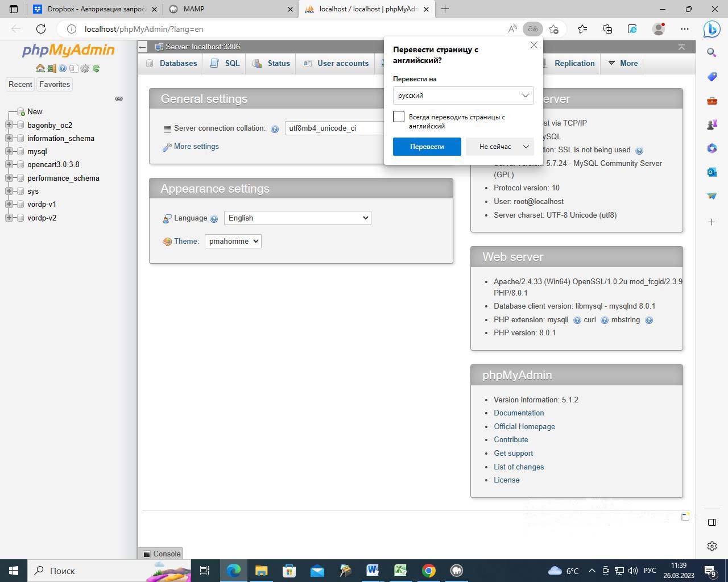Viewport: 728px width, 582px height.
Task: Open the User accounts tab
Action: pyautogui.click(x=337, y=64)
